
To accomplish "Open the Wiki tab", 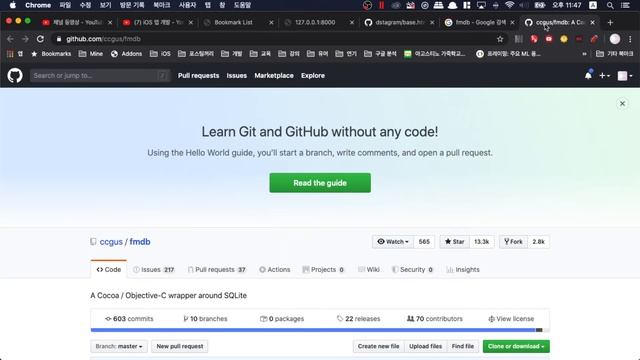I will click(369, 269).
